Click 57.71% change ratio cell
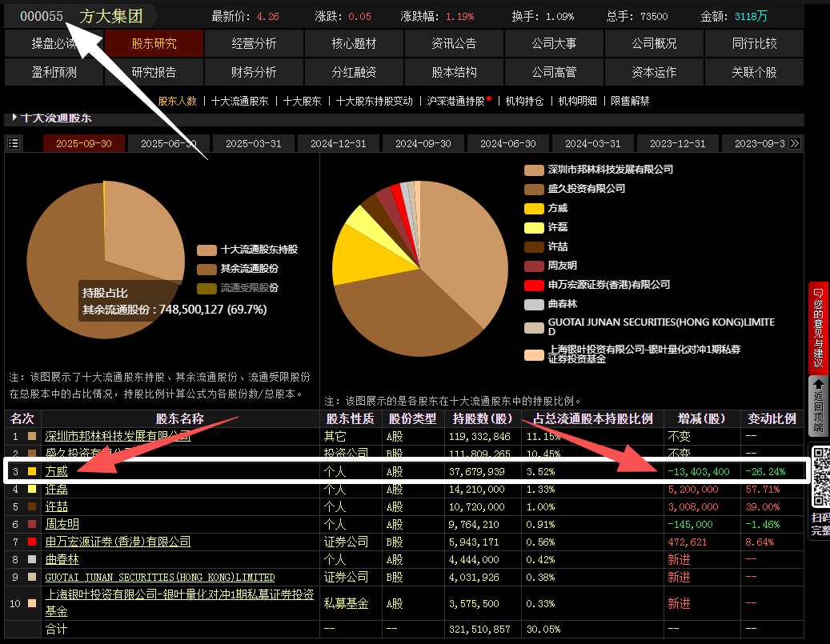830x644 pixels. pos(763,490)
